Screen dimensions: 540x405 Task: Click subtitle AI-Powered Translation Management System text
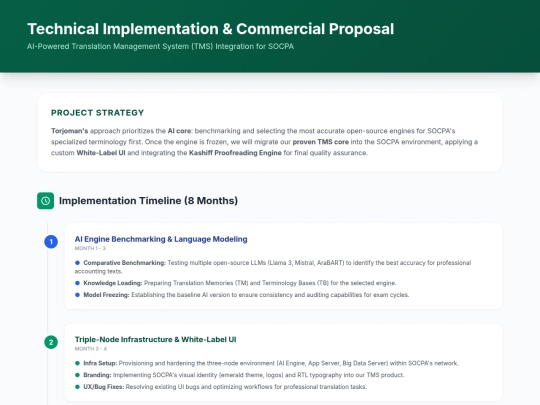coord(160,46)
